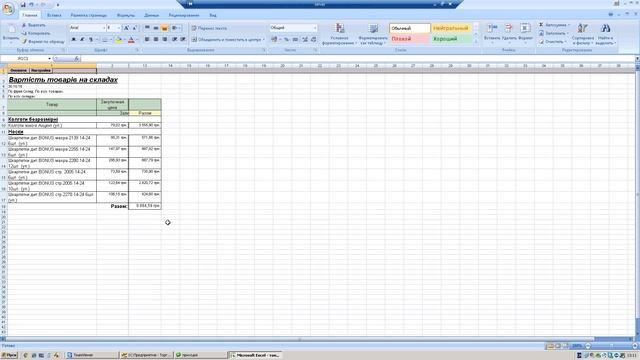This screenshot has height=360, width=640.
Task: Apply the red font color
Action: pyautogui.click(x=131, y=40)
